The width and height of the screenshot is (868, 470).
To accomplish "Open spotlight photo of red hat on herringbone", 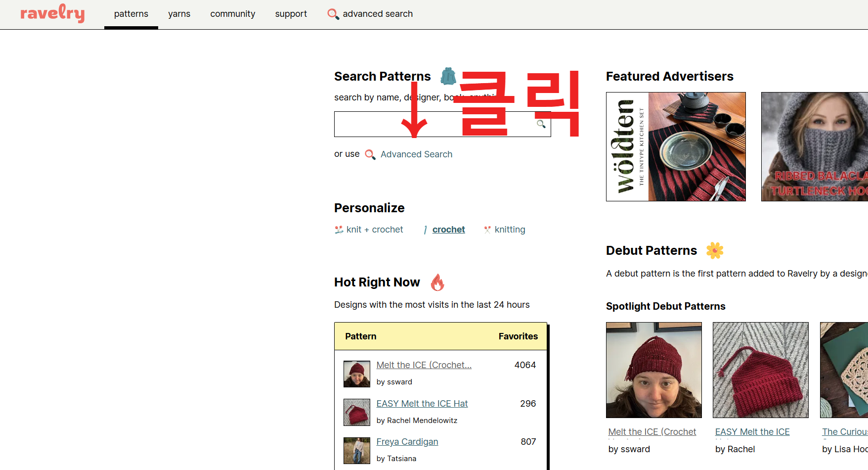I will pyautogui.click(x=761, y=370).
